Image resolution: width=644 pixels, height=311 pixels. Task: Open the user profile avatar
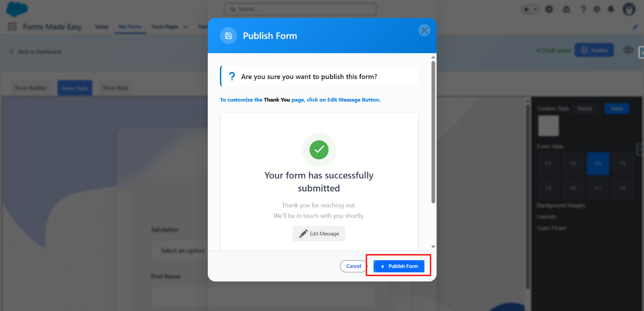(629, 9)
